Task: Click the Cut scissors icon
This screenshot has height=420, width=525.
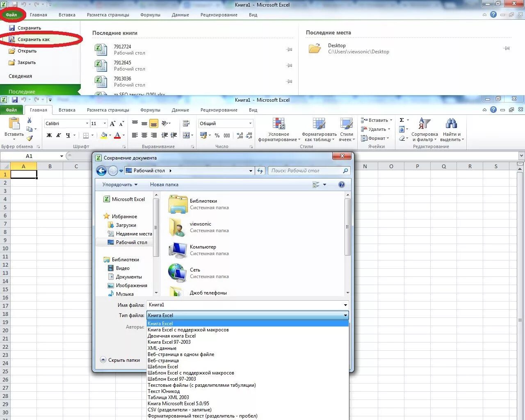Action: [x=29, y=120]
